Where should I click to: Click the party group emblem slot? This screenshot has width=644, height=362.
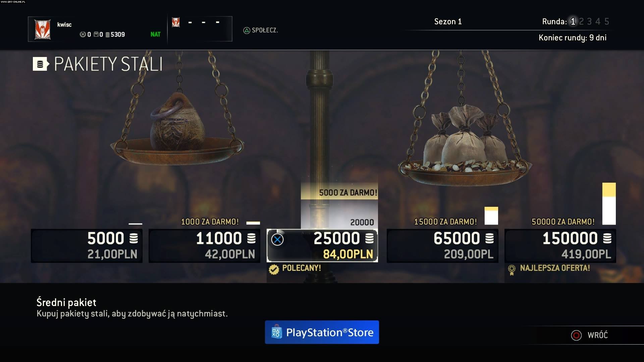click(x=176, y=22)
